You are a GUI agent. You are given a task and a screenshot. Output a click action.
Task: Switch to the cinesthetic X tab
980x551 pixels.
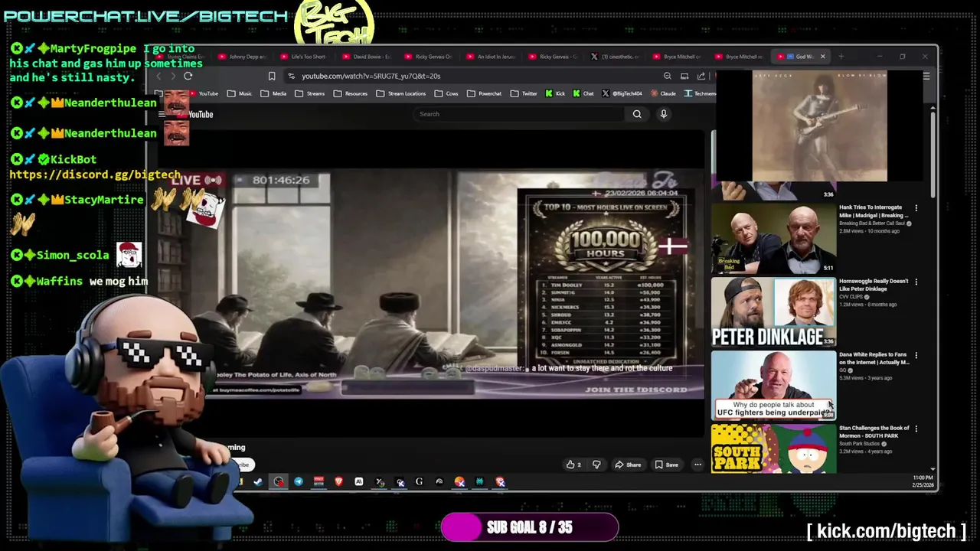(616, 56)
